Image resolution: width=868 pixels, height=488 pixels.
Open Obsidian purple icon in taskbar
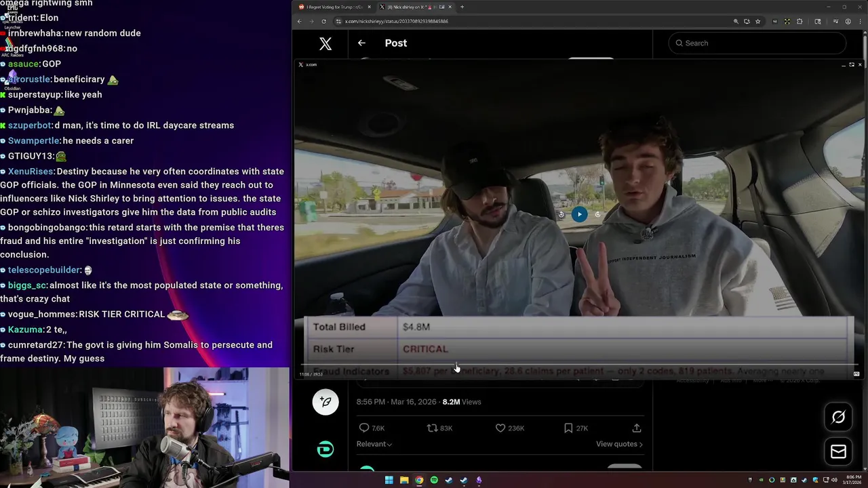479,480
